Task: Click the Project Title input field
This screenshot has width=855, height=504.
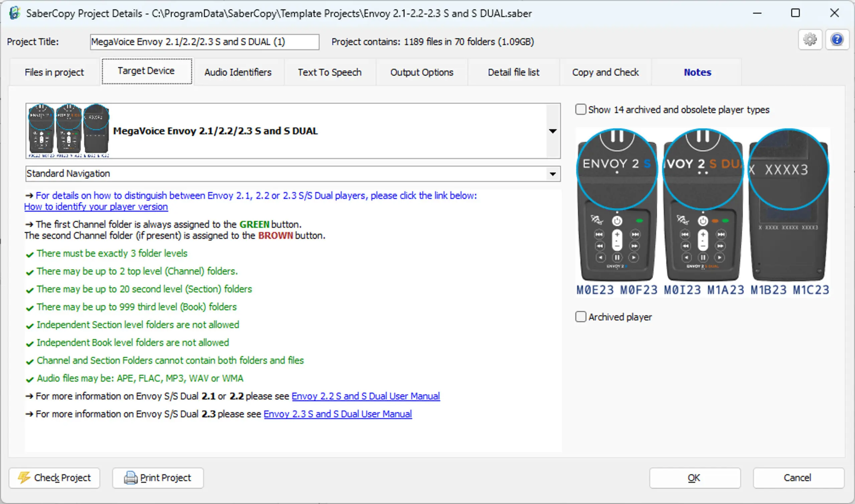Action: [x=204, y=42]
